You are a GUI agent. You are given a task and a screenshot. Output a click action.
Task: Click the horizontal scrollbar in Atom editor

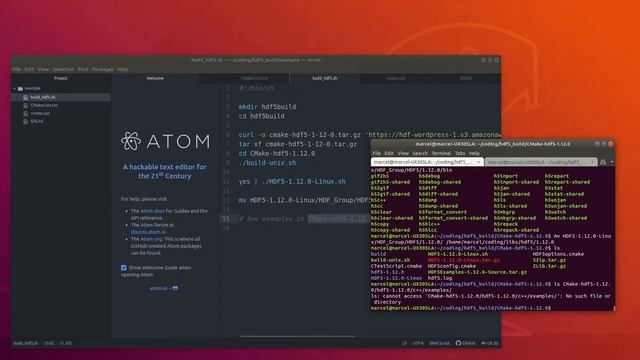(298, 336)
